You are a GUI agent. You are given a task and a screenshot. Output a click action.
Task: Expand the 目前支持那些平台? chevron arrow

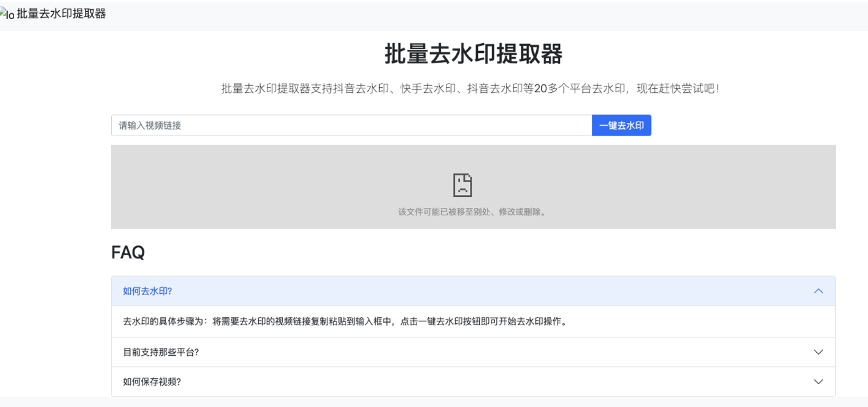coord(818,352)
